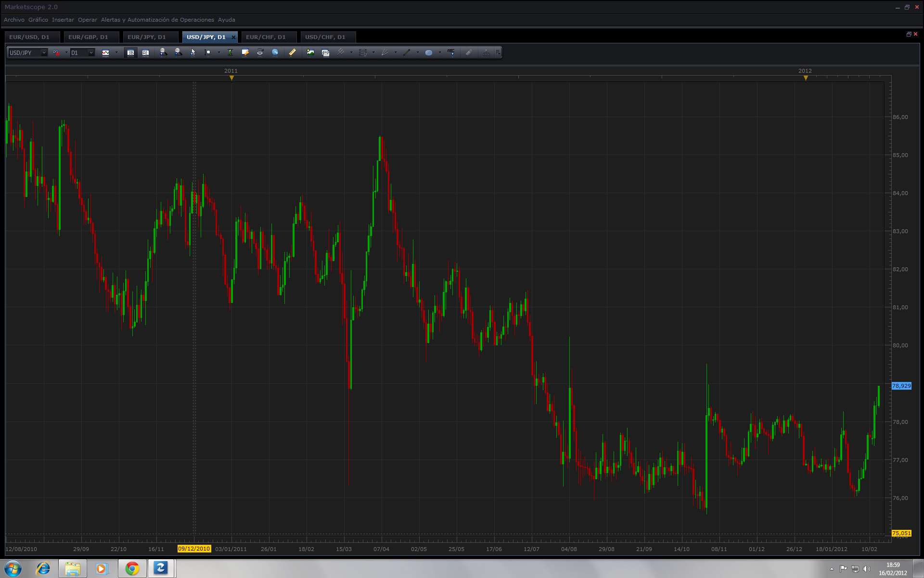The image size is (924, 578).
Task: Open the D1 timeframe dropdown
Action: 91,53
